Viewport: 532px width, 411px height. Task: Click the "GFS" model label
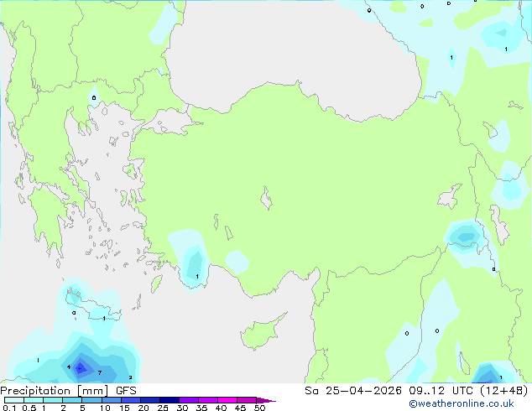[x=126, y=391]
